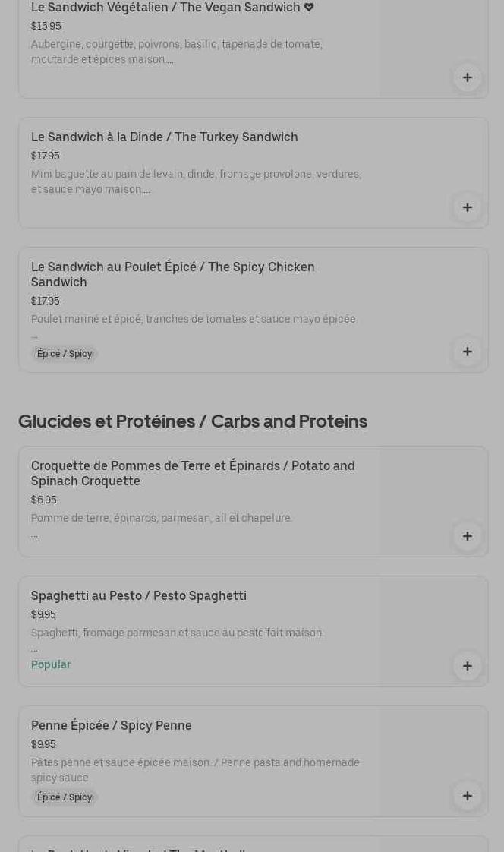
Task: Click Turkey Sandwich $17.95 price
Action: coord(46,156)
